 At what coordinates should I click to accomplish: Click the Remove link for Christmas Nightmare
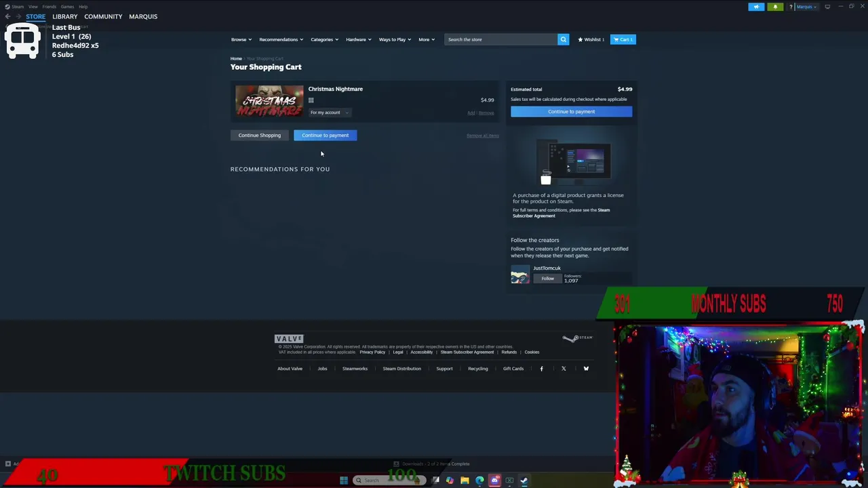point(486,113)
